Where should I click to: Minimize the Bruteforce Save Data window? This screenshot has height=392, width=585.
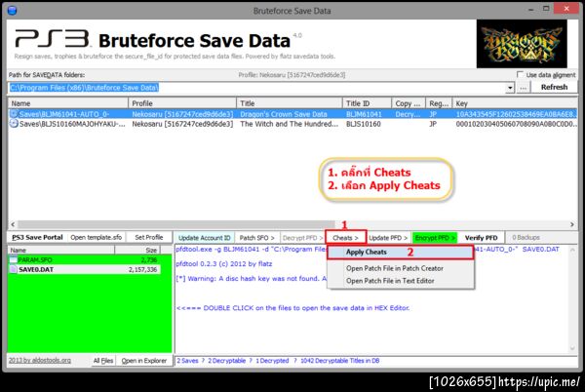pyautogui.click(x=531, y=10)
